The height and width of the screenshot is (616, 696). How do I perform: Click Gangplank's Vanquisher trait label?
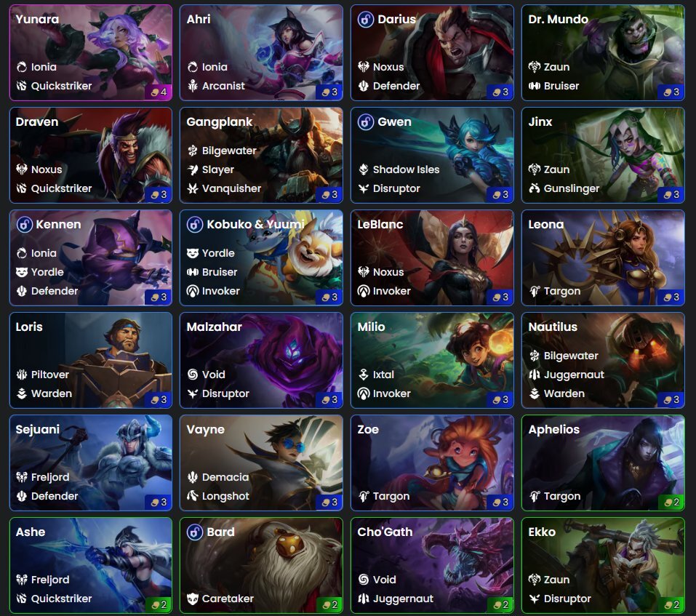(x=232, y=188)
